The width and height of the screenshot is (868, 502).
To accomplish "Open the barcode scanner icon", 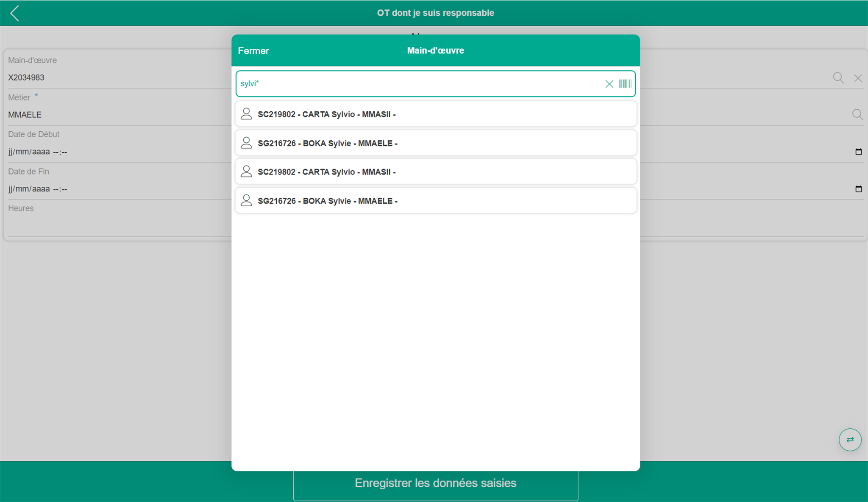I will (625, 84).
